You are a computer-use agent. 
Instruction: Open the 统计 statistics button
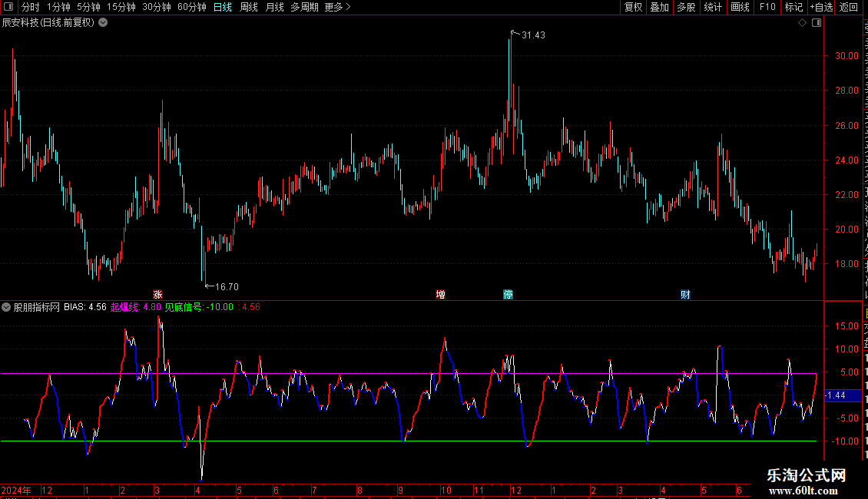pyautogui.click(x=713, y=7)
